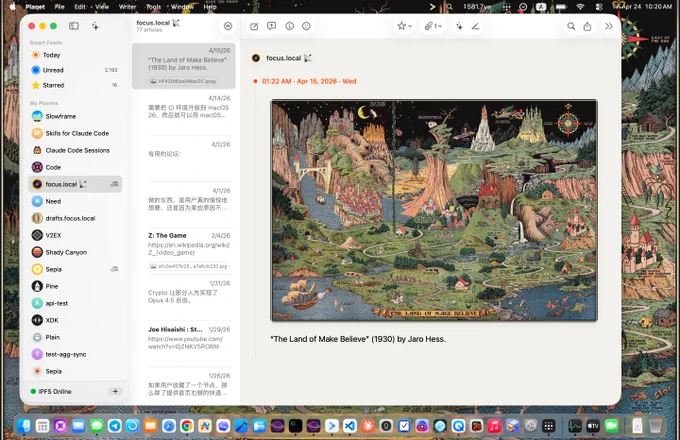This screenshot has width=680, height=440.
Task: Toggle the sidebar visibility button
Action: [74, 26]
